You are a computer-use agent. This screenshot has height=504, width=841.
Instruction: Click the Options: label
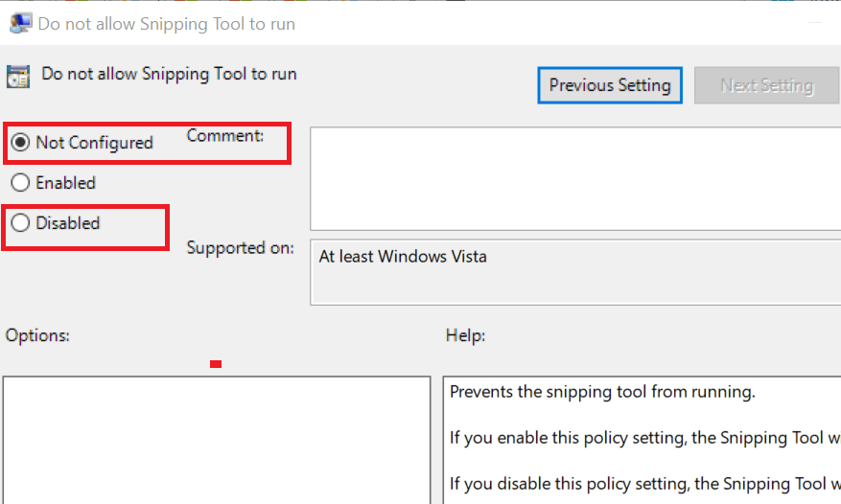(x=37, y=335)
